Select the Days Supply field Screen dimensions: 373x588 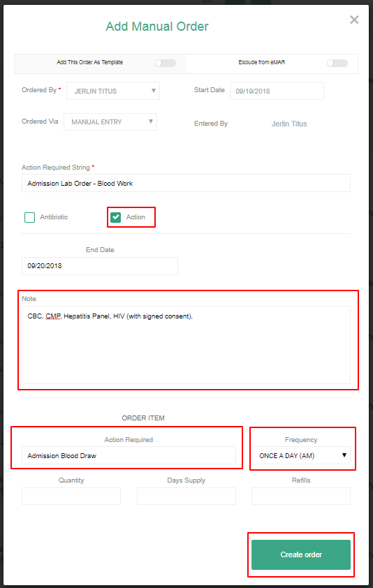pyautogui.click(x=186, y=496)
